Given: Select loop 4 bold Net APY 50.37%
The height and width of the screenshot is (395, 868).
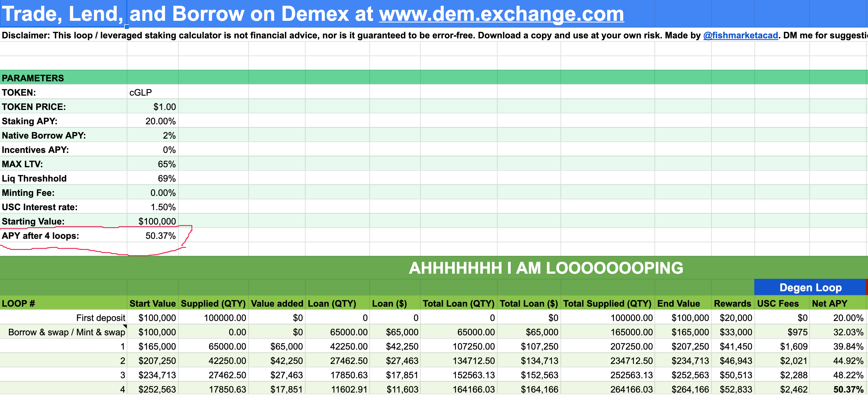Looking at the screenshot, I should tap(838, 389).
